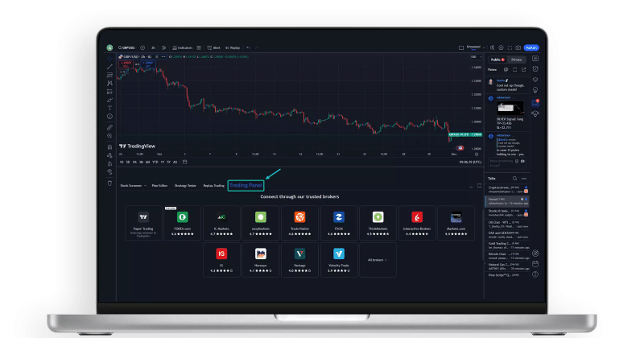The height and width of the screenshot is (338, 644).
Task: Open the user avatar menu
Action: click(109, 47)
